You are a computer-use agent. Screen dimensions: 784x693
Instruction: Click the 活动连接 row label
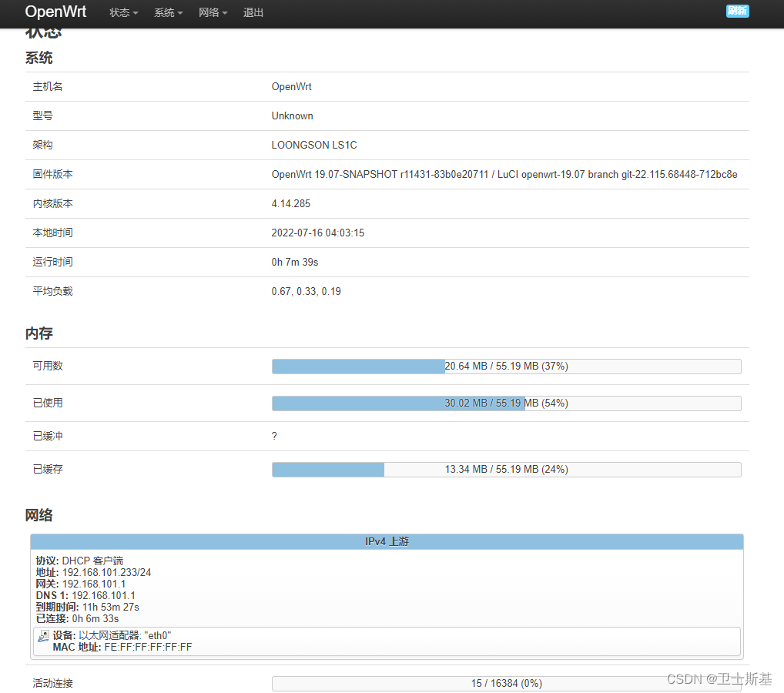[52, 684]
